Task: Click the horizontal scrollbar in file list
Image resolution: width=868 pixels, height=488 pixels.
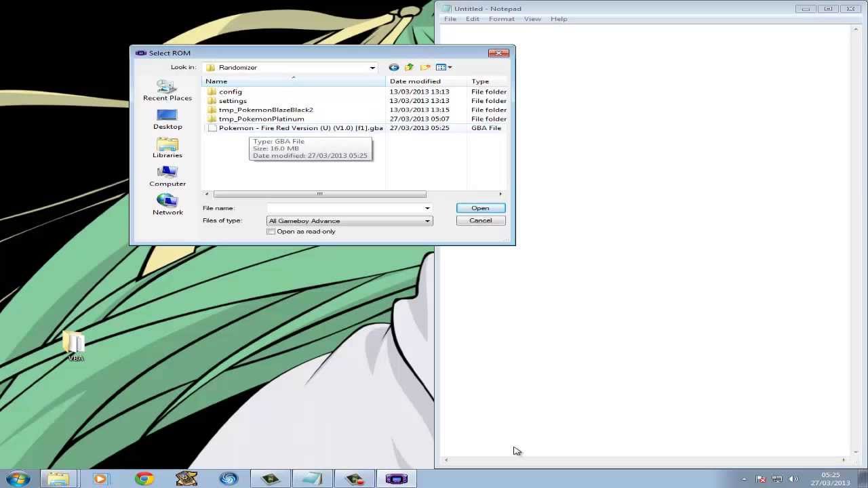Action: click(320, 195)
